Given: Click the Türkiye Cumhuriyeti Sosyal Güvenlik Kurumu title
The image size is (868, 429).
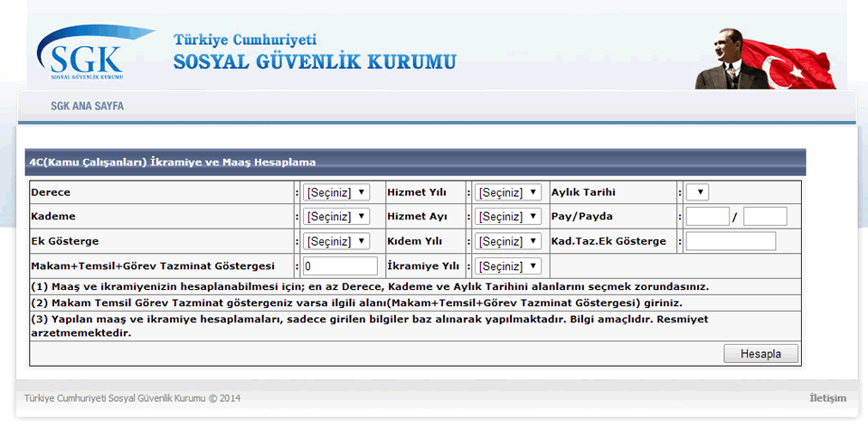Looking at the screenshot, I should point(315,52).
